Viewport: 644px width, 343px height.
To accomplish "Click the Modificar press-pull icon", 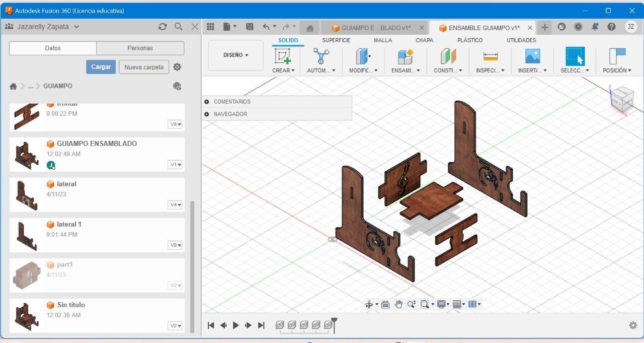I will [363, 56].
